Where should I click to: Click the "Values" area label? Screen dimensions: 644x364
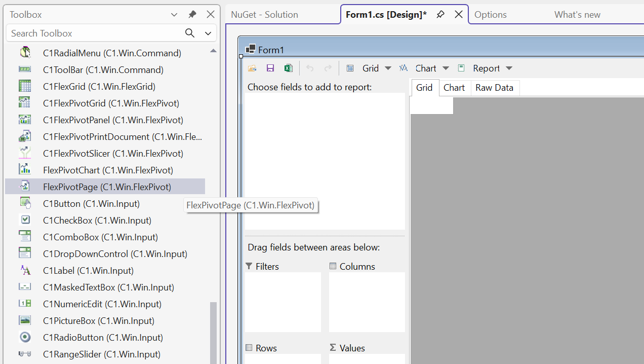(x=352, y=348)
